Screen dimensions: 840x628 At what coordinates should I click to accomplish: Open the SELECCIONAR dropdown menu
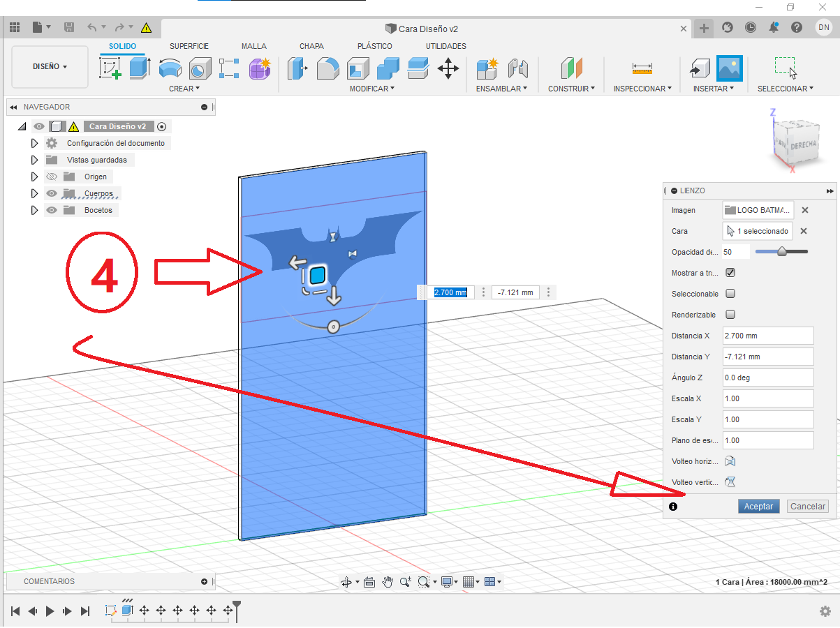[786, 89]
